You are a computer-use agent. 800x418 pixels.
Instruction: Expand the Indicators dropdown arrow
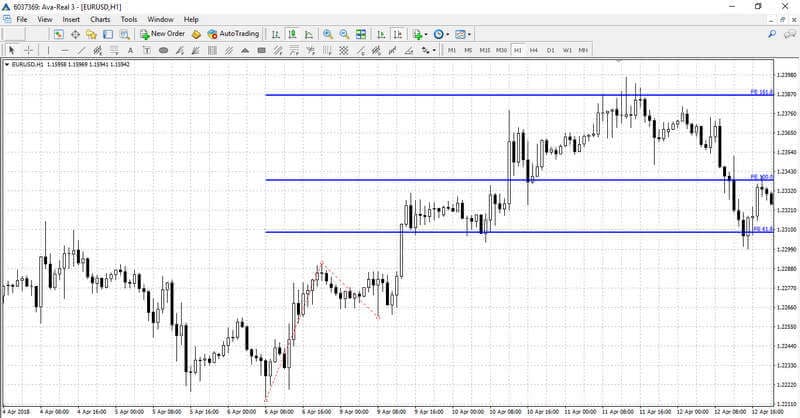pyautogui.click(x=426, y=34)
